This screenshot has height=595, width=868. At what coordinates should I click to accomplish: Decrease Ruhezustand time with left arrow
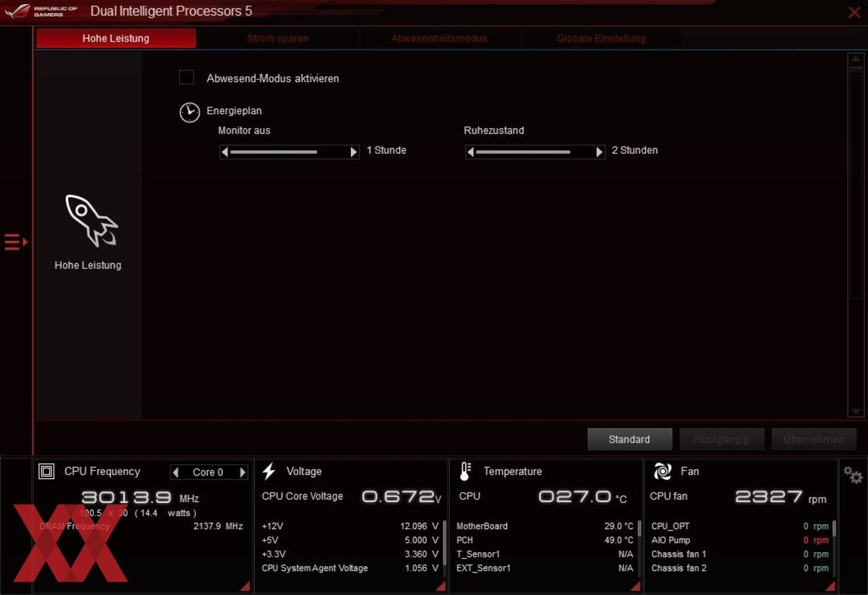[x=470, y=152]
